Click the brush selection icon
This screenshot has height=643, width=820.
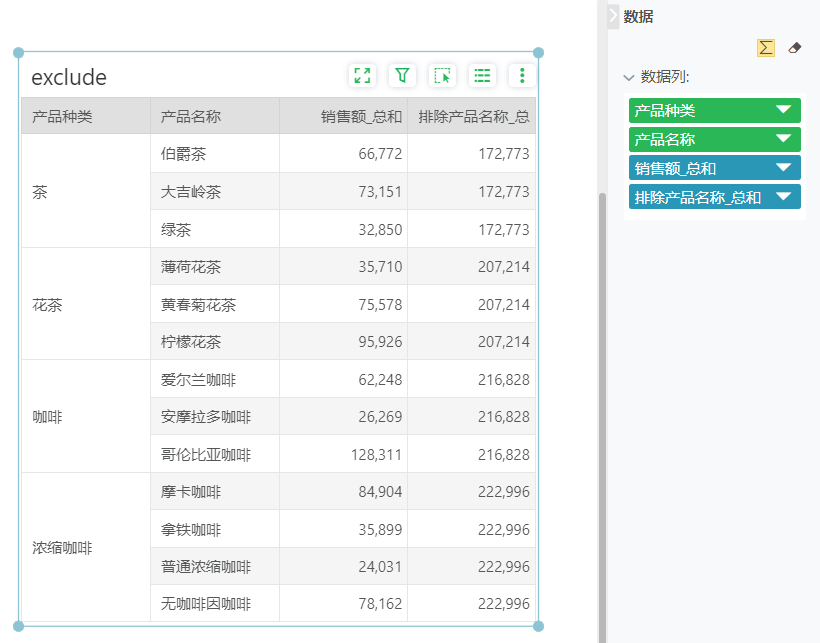pyautogui.click(x=442, y=75)
